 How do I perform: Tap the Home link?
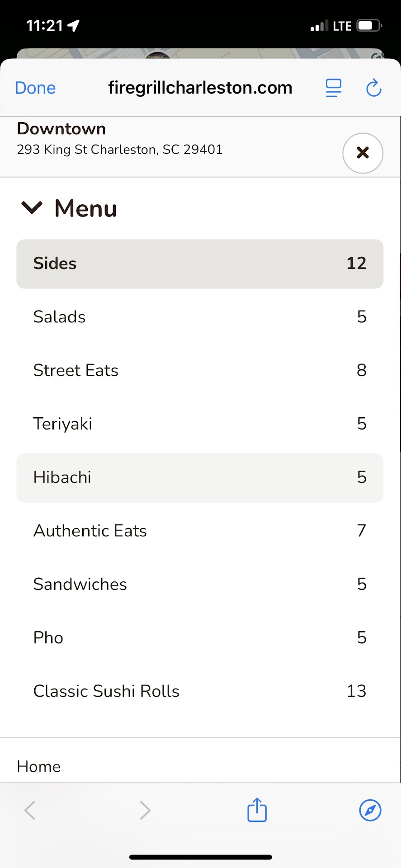click(39, 767)
